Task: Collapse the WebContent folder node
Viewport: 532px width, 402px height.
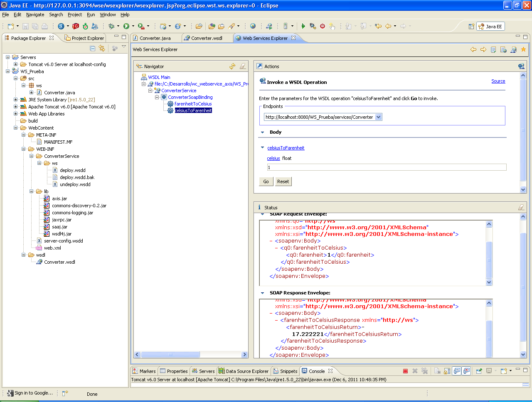Action: [x=15, y=128]
